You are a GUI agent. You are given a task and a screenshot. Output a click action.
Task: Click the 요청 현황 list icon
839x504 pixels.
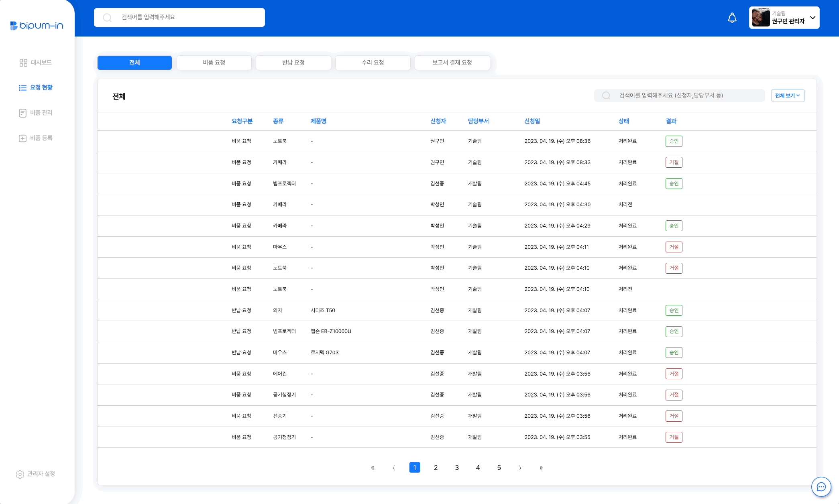[x=22, y=87]
